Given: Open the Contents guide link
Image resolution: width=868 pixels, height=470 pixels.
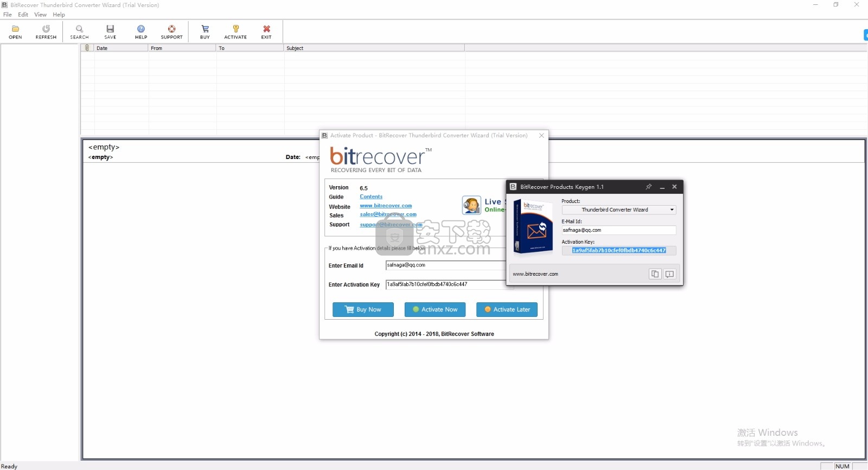Looking at the screenshot, I should (371, 196).
